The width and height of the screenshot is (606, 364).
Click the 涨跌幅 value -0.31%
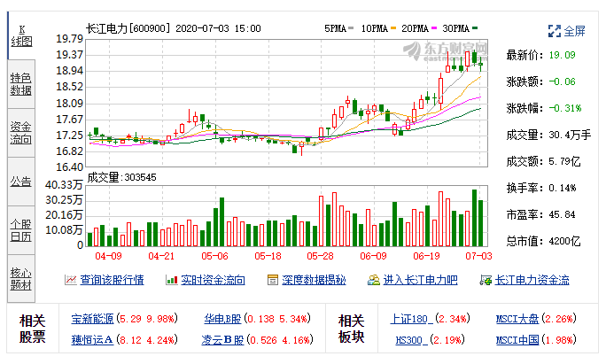pyautogui.click(x=565, y=108)
